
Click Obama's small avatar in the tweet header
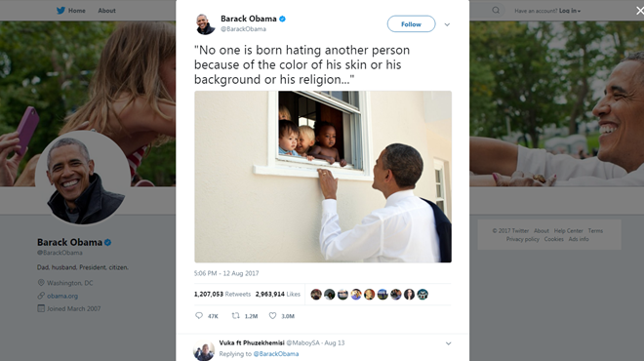coord(205,24)
